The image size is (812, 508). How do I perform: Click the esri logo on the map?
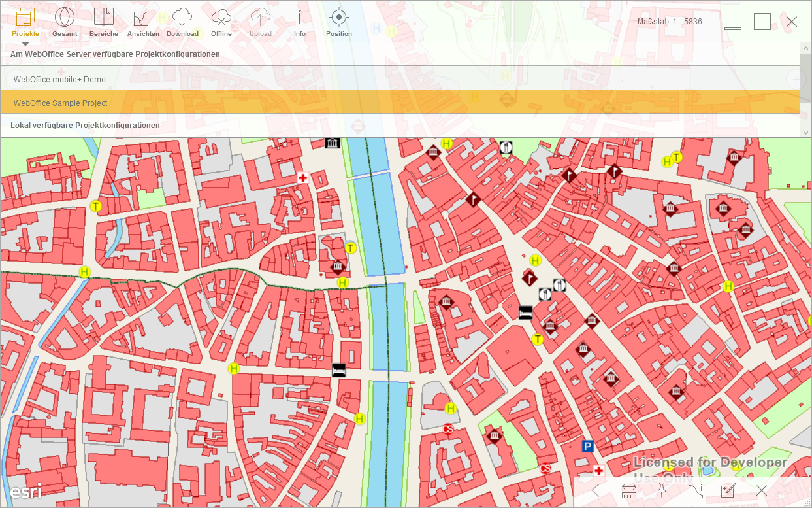[x=25, y=491]
